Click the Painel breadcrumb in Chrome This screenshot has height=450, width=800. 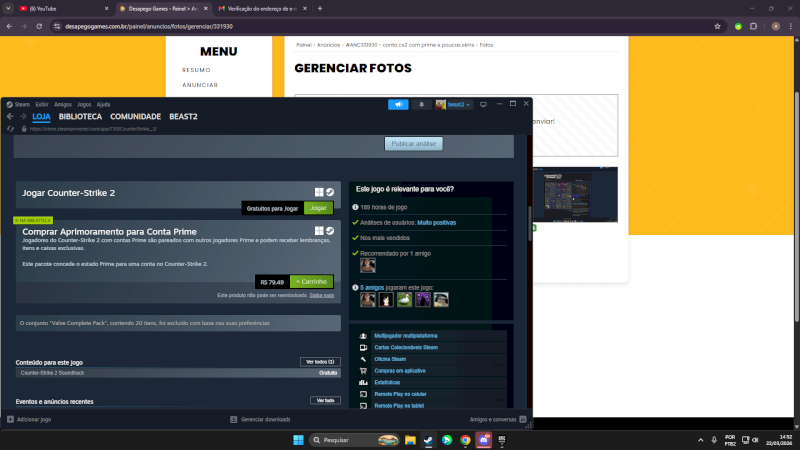click(x=304, y=45)
